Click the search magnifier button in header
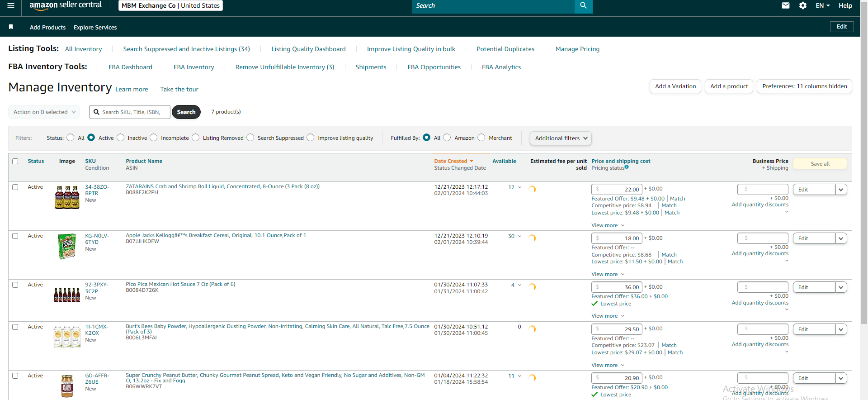This screenshot has height=400, width=868. click(x=583, y=6)
